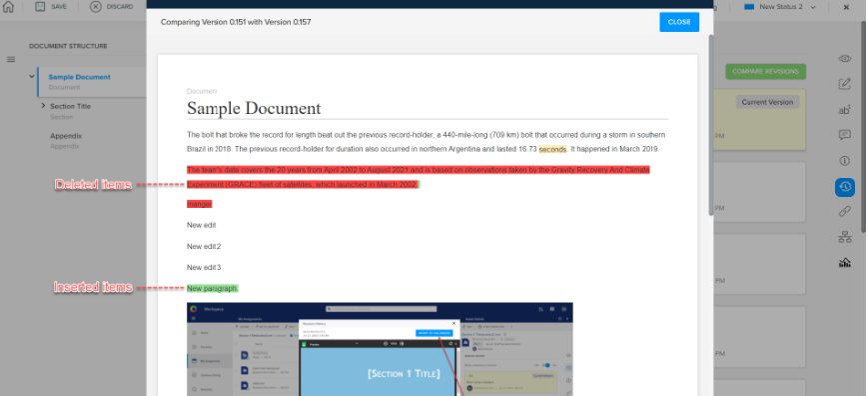Select Sample Document in document structure
The width and height of the screenshot is (868, 396).
click(x=79, y=77)
